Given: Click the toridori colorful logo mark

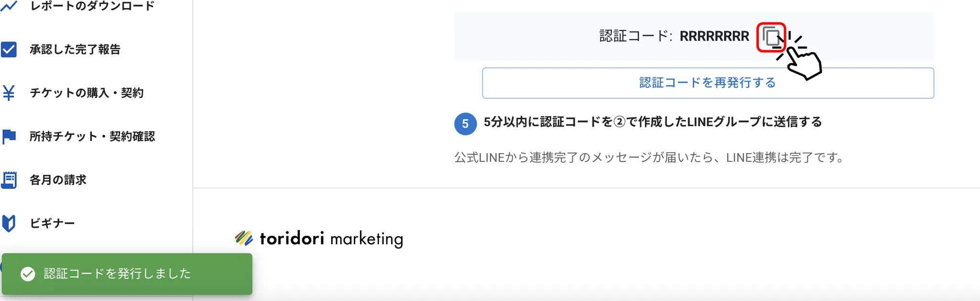Looking at the screenshot, I should pyautogui.click(x=244, y=238).
